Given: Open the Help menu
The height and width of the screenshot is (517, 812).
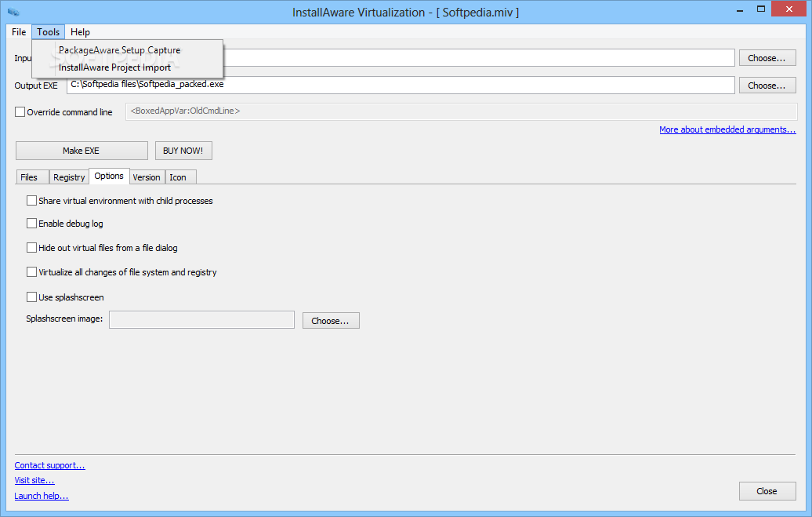Looking at the screenshot, I should (80, 31).
